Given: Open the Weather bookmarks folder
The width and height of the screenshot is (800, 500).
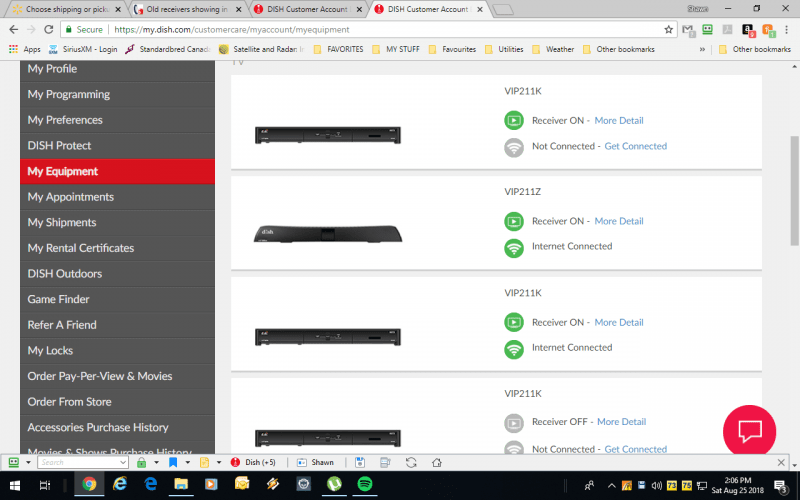Looking at the screenshot, I should coord(553,49).
